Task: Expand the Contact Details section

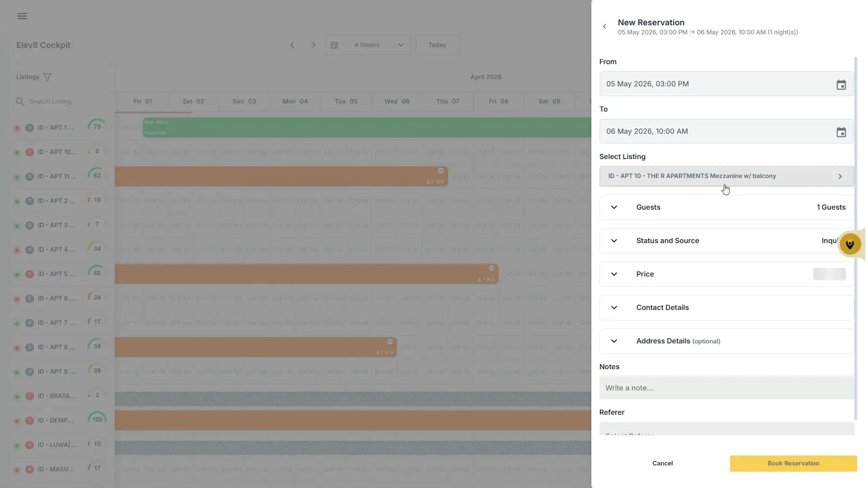Action: [726, 308]
